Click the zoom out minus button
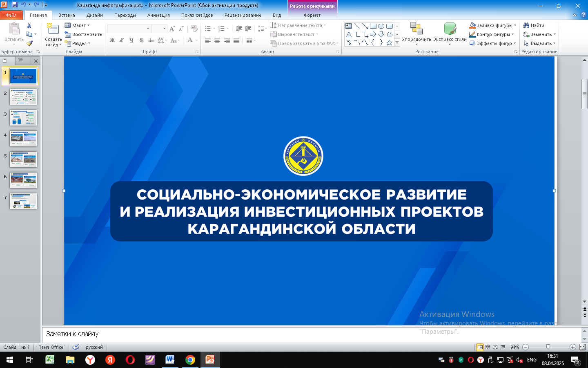 [x=526, y=347]
